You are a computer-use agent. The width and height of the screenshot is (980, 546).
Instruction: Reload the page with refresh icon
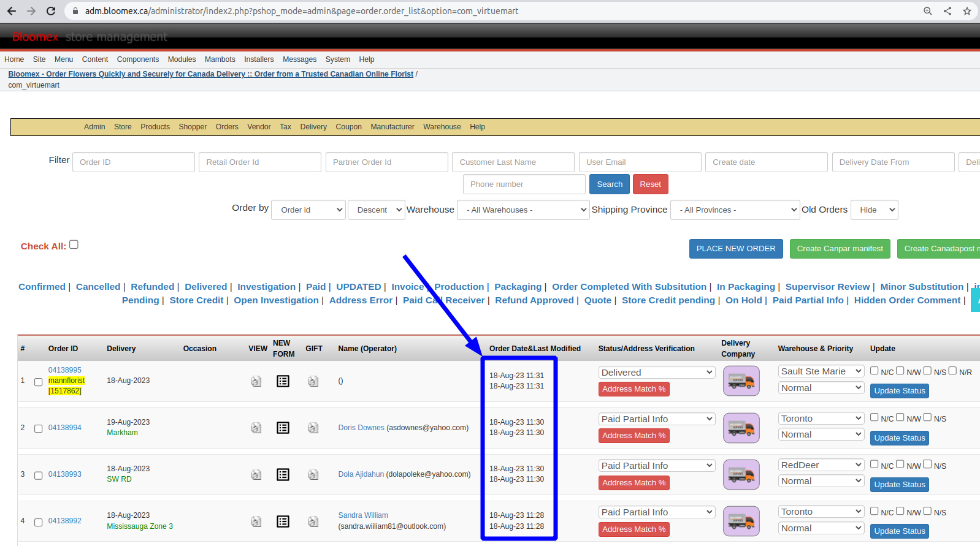tap(51, 11)
